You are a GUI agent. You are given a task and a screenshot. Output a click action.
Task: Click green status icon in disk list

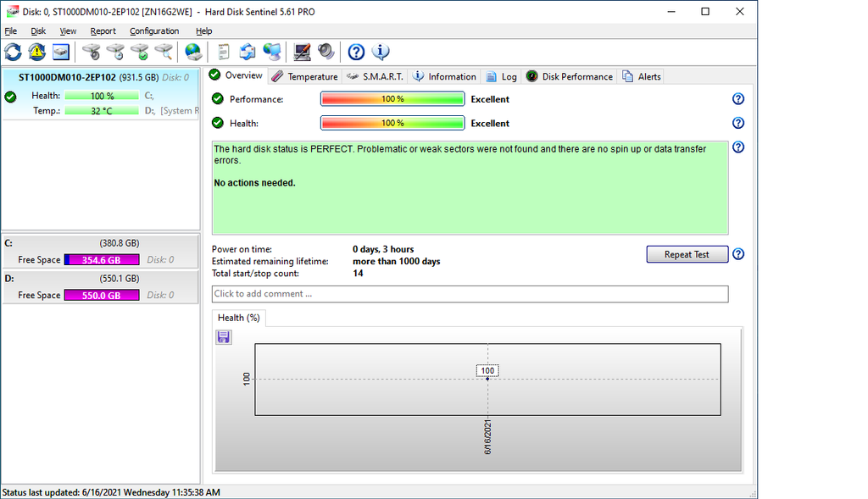coord(10,97)
